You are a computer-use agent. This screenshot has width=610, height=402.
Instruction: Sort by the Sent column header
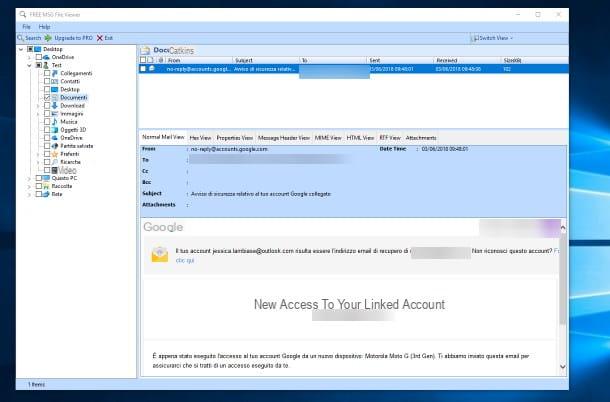(x=400, y=60)
